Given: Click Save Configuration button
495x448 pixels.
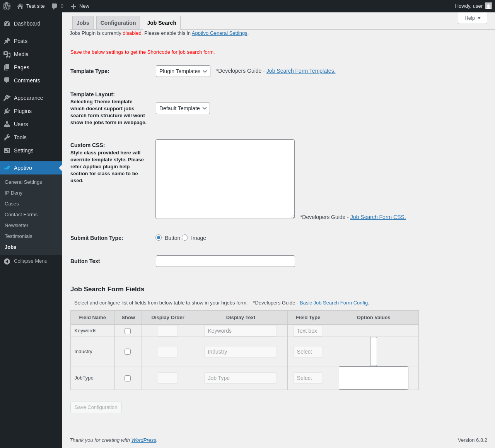Looking at the screenshot, I should (x=96, y=407).
